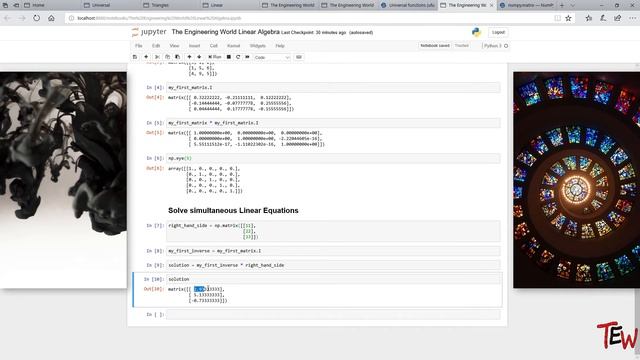Add this page to favorites with the star
This screenshot has height=360, width=640.
pos(568,18)
